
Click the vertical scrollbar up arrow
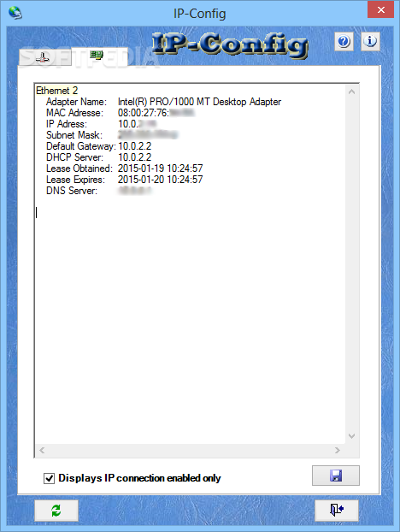(352, 92)
